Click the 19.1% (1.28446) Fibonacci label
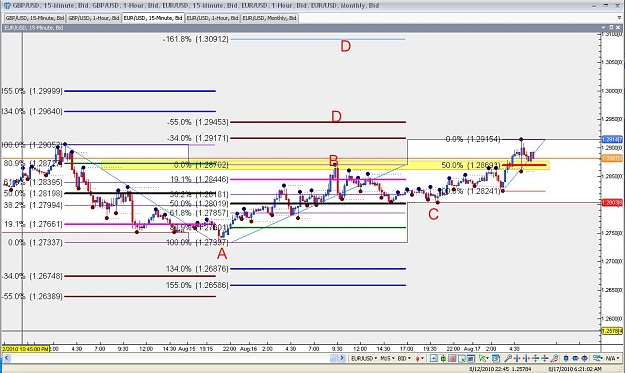The height and width of the screenshot is (373, 625). [200, 179]
